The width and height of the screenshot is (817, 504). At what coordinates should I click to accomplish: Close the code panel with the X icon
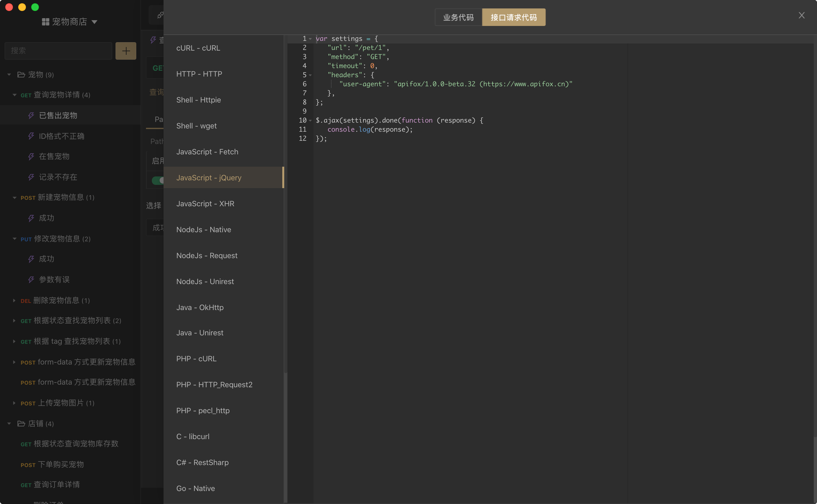point(801,15)
